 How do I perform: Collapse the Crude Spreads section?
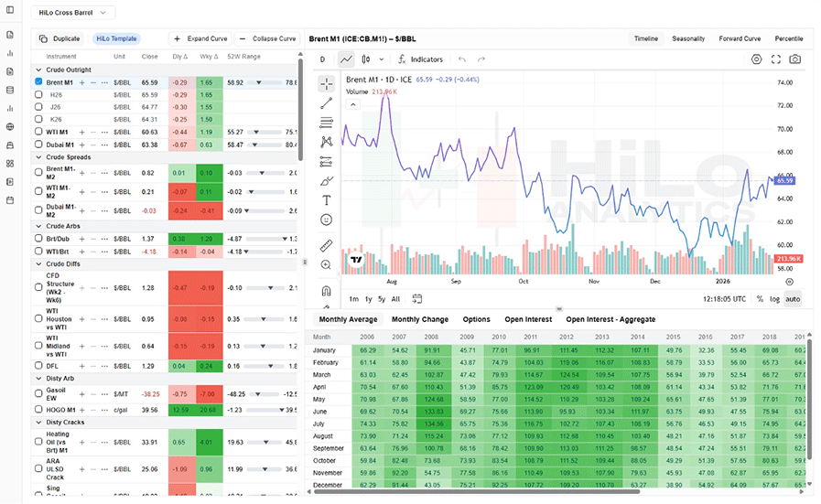(38, 157)
